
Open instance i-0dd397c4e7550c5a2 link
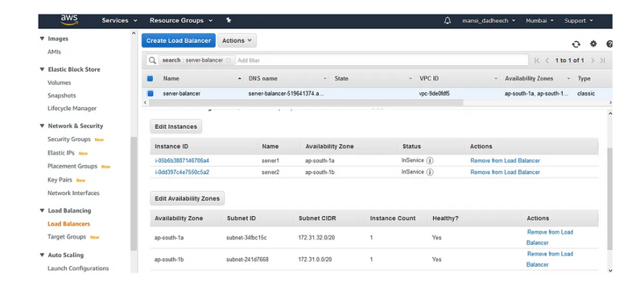pyautogui.click(x=182, y=173)
